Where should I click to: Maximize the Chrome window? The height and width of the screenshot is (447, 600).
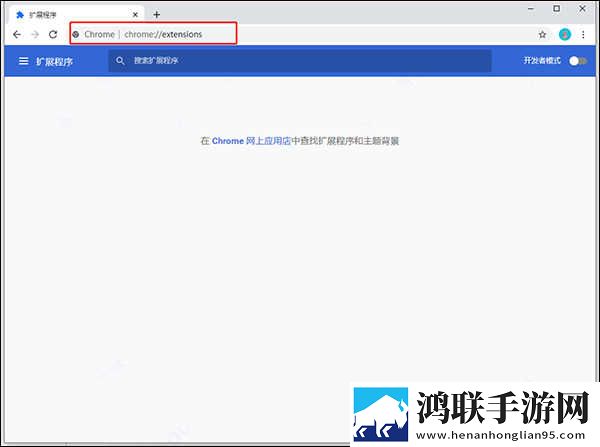pyautogui.click(x=557, y=8)
